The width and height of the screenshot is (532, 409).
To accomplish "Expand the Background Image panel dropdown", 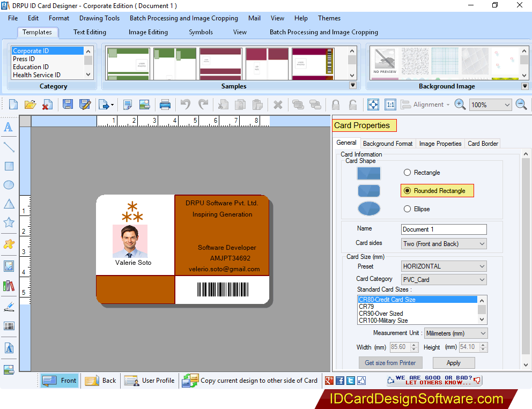I will click(524, 86).
